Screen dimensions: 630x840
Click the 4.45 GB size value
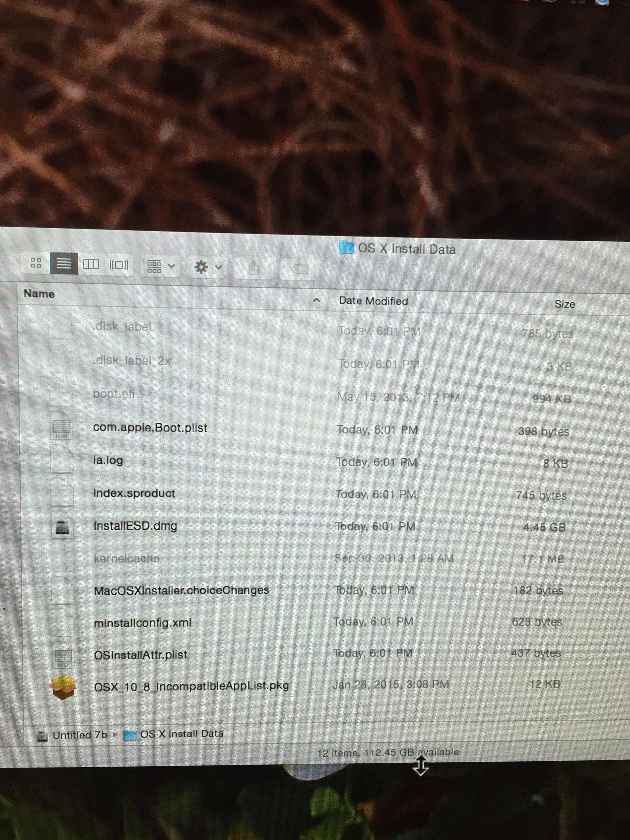[x=544, y=527]
